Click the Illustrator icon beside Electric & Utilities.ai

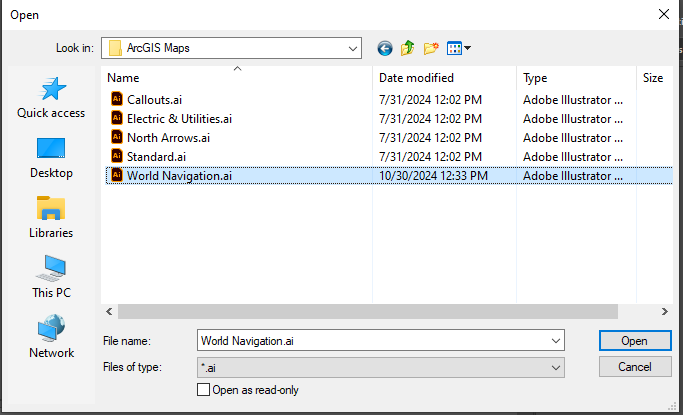click(117, 118)
